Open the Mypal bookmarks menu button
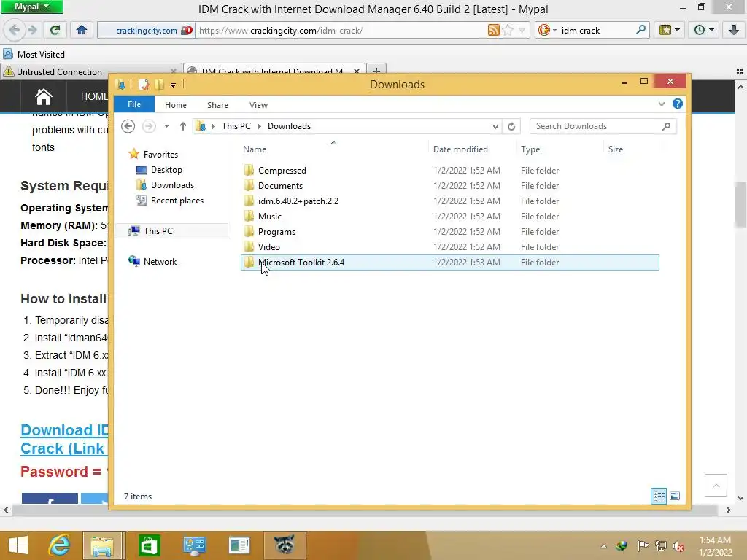The image size is (747, 560). [670, 30]
